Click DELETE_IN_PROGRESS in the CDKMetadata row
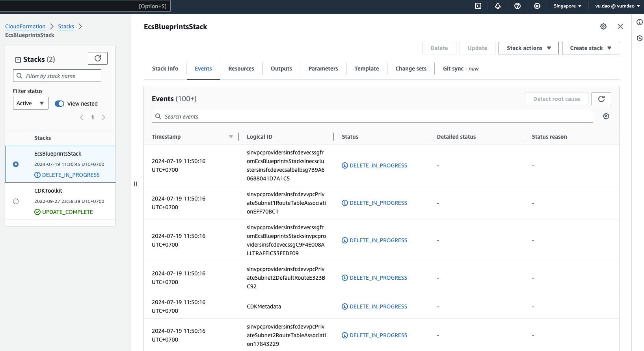 [x=378, y=306]
